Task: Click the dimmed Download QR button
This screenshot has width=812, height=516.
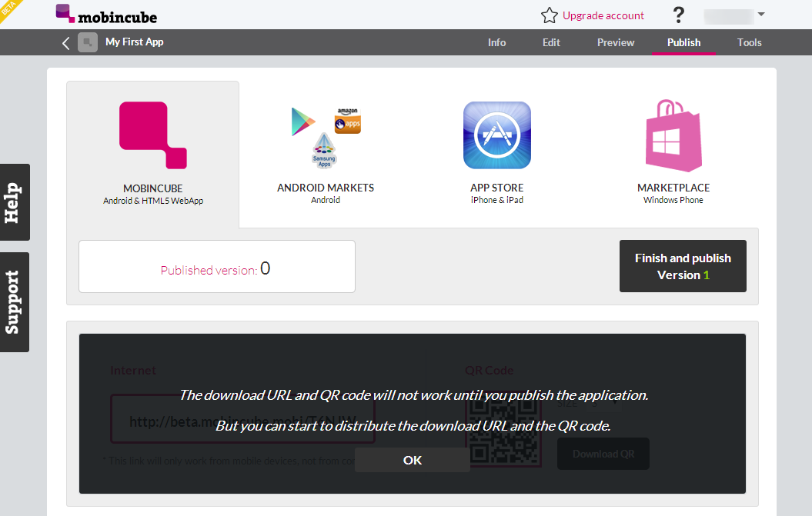Action: pos(603,454)
